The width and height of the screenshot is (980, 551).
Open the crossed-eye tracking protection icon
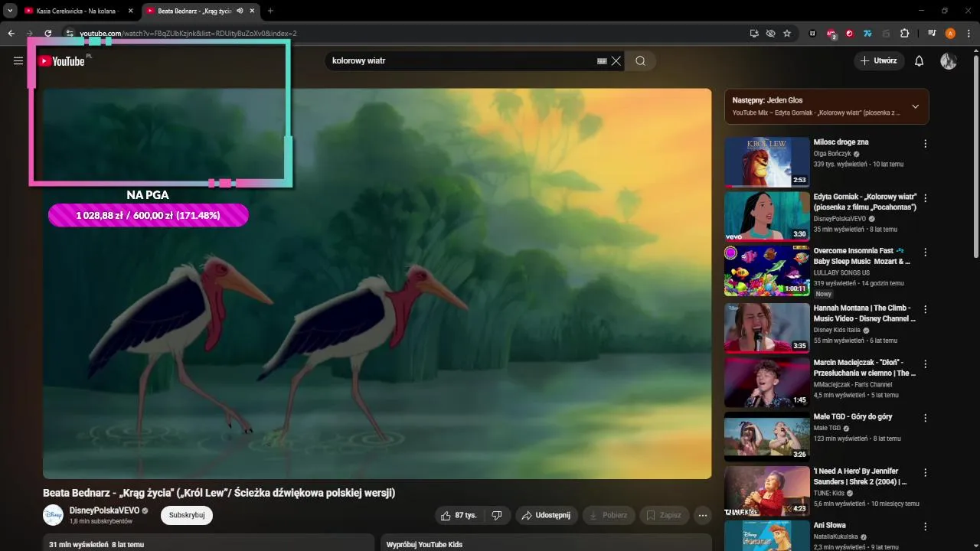click(770, 34)
